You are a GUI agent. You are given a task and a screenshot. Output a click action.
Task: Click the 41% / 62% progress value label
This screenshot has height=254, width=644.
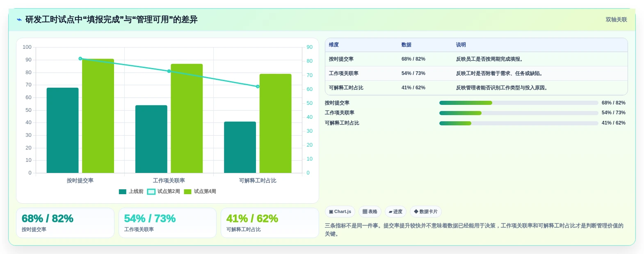(614, 123)
